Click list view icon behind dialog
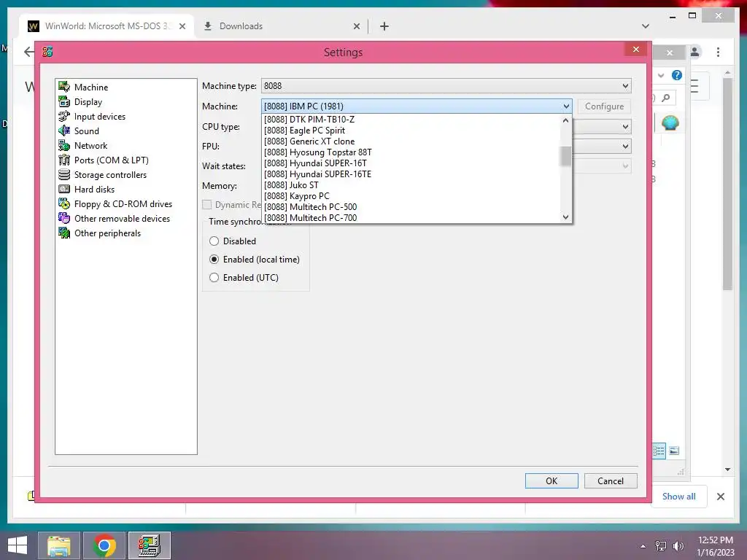Viewport: 747px width, 560px height. pyautogui.click(x=659, y=451)
